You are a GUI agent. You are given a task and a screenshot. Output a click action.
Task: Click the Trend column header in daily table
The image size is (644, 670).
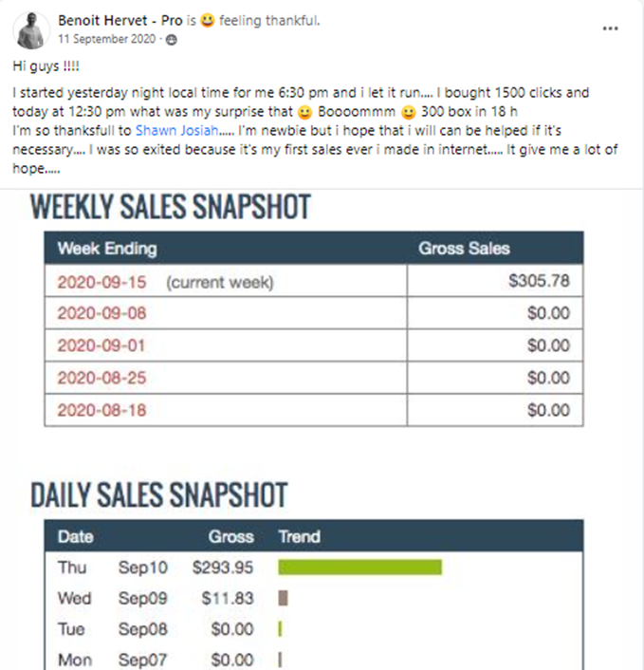(x=299, y=536)
